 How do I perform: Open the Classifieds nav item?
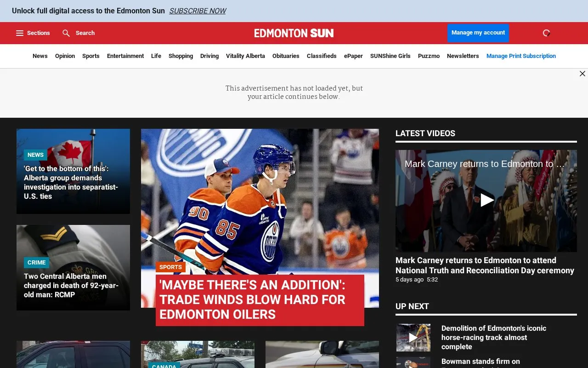322,56
